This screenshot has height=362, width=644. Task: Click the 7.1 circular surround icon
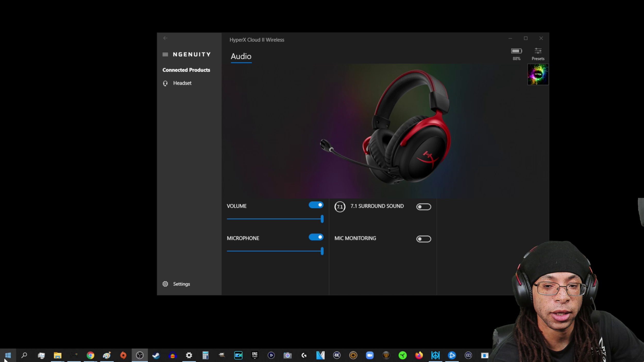[340, 207]
